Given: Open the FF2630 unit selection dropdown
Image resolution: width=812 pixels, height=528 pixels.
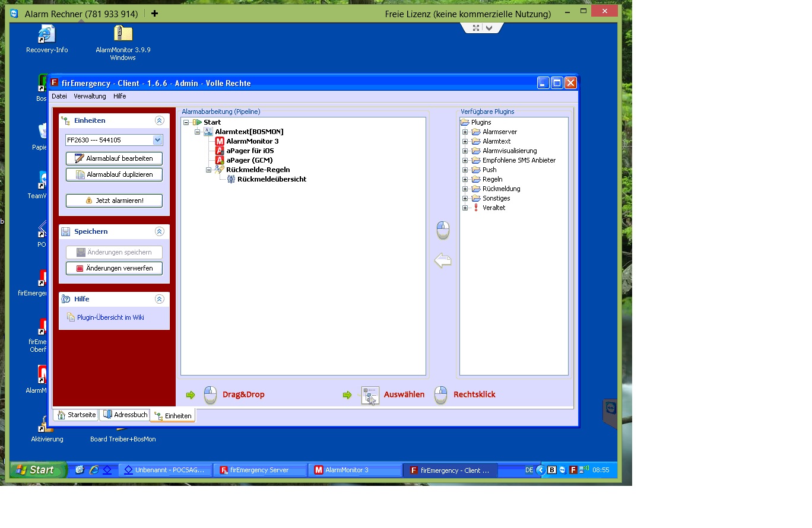Looking at the screenshot, I should [x=157, y=140].
